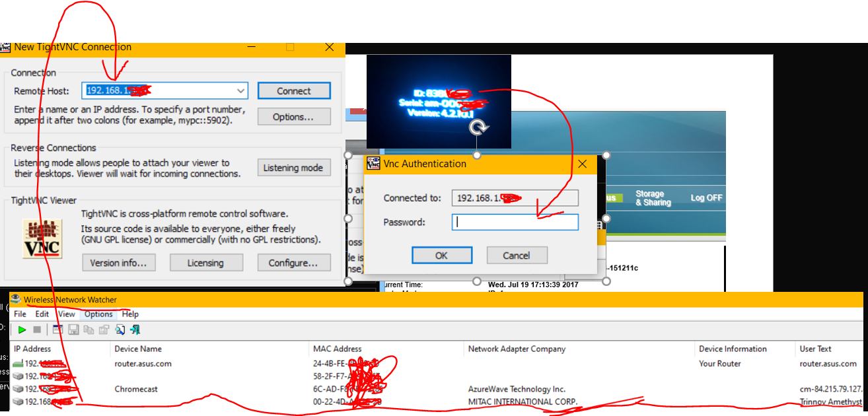Open TightVNC connection Options... button
The image size is (868, 416).
[x=294, y=117]
